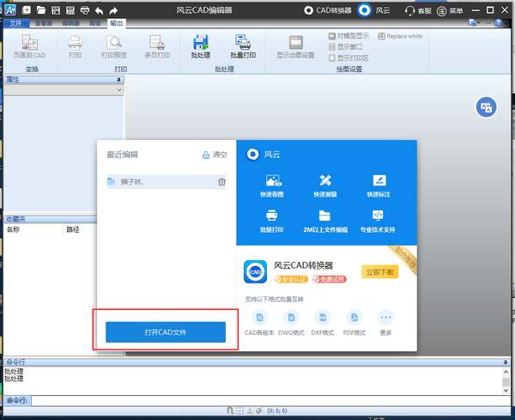
Task: Open the 菜单 menu in title bar
Action: [x=450, y=11]
